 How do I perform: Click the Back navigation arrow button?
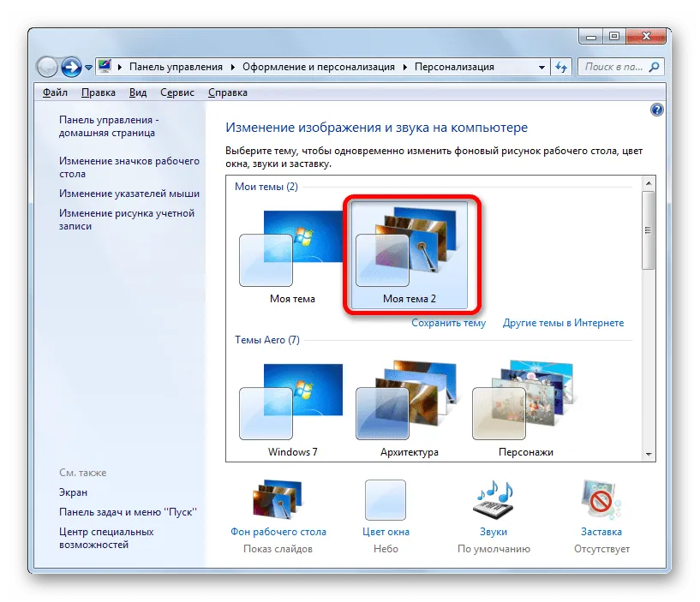47,68
